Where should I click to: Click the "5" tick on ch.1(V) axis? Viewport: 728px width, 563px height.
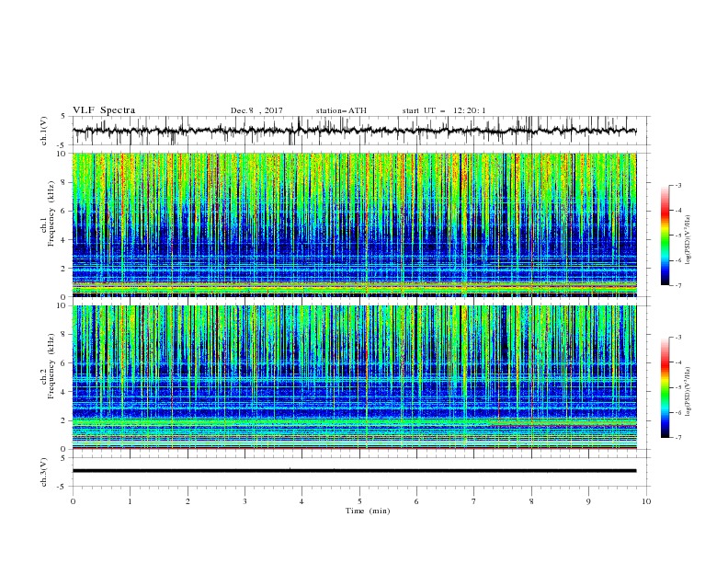click(x=63, y=117)
